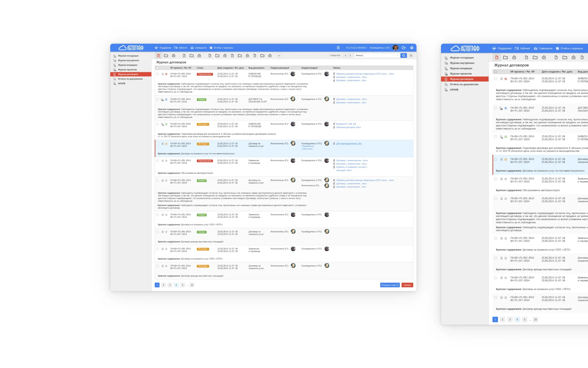Screen dimensions: 588x368
Task: Open the Для присоединения. doc file link
Action: [x=349, y=143]
